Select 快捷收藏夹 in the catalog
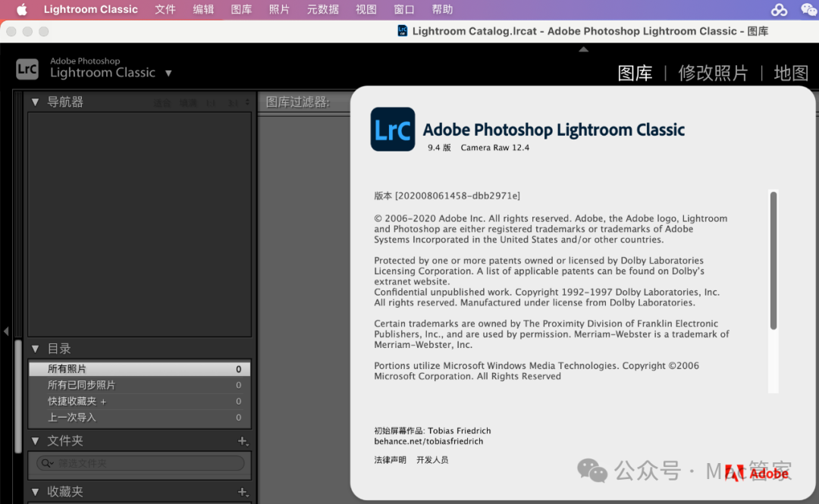This screenshot has height=504, width=819. pyautogui.click(x=140, y=401)
